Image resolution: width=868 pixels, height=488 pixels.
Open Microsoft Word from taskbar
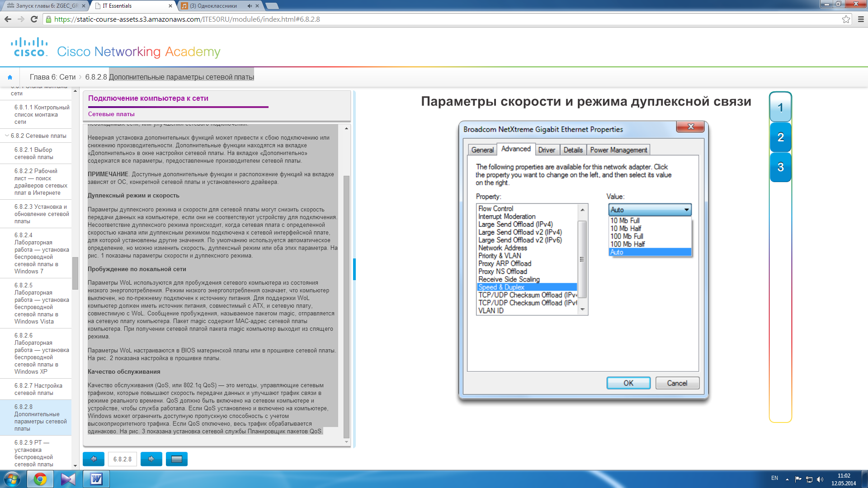(x=96, y=479)
